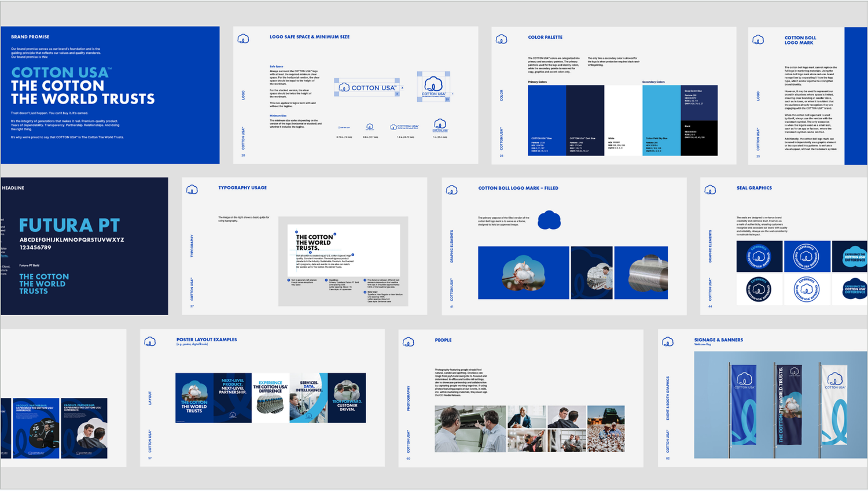Open the cotton boll photo in cloud frame
The height and width of the screenshot is (491, 868).
tap(524, 273)
